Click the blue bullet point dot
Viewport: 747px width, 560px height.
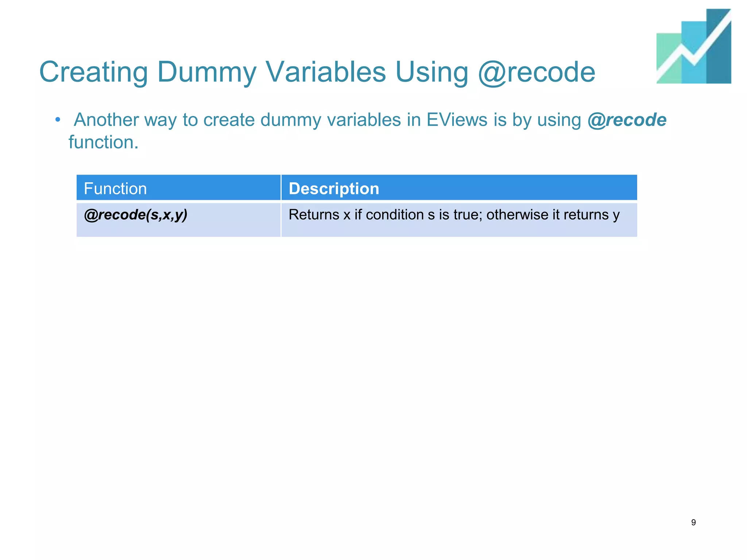coord(58,119)
